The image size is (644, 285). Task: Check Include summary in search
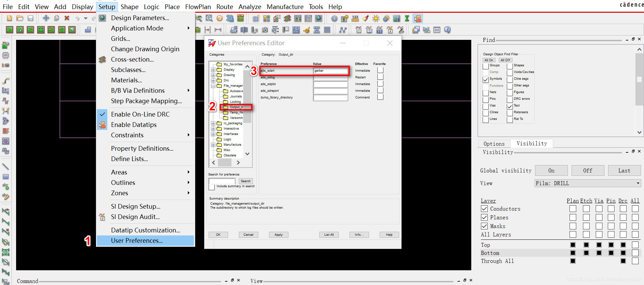point(212,187)
